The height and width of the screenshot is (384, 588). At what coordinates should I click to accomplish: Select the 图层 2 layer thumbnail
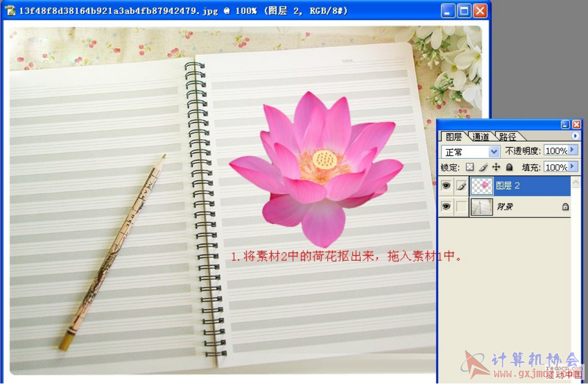pos(481,186)
